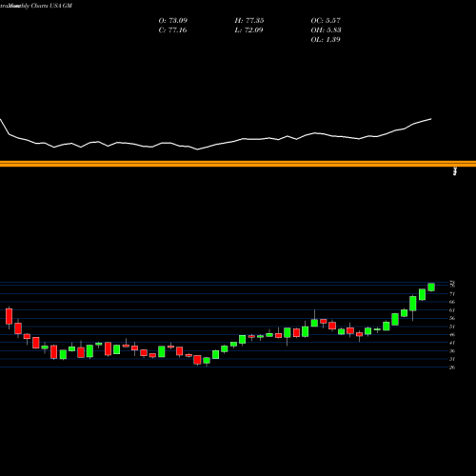Click the 71 price axis label
The height and width of the screenshot is (476, 476).
pyautogui.click(x=452, y=294)
